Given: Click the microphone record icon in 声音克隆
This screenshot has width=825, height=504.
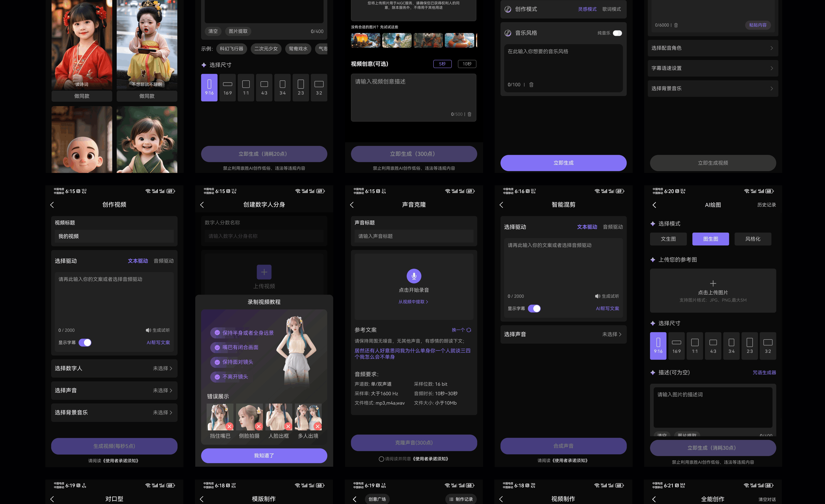Looking at the screenshot, I should 414,276.
